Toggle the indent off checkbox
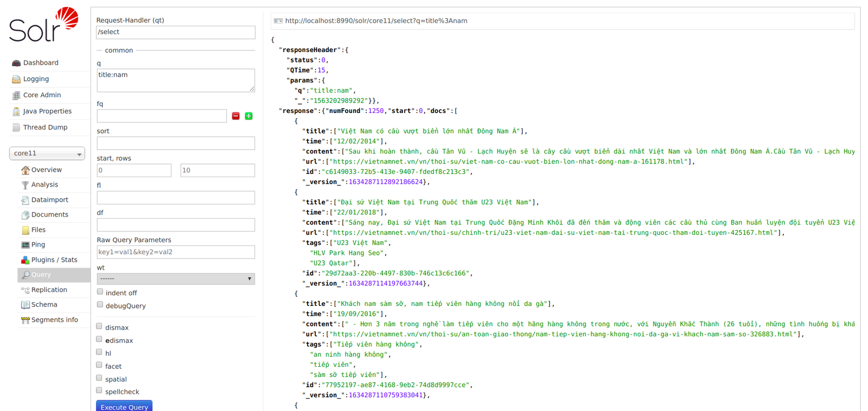This screenshot has height=411, width=868. coord(100,292)
